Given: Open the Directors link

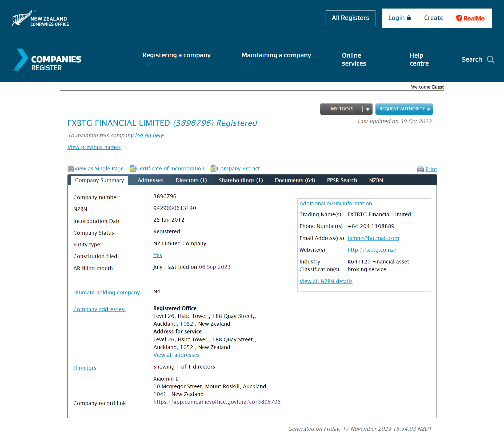Looking at the screenshot, I should click(85, 368).
